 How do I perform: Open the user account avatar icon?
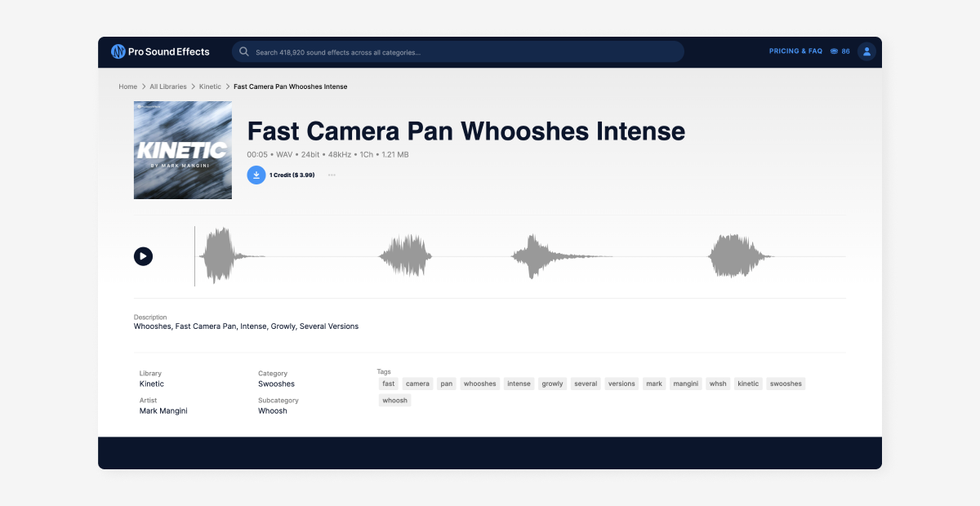(x=866, y=51)
